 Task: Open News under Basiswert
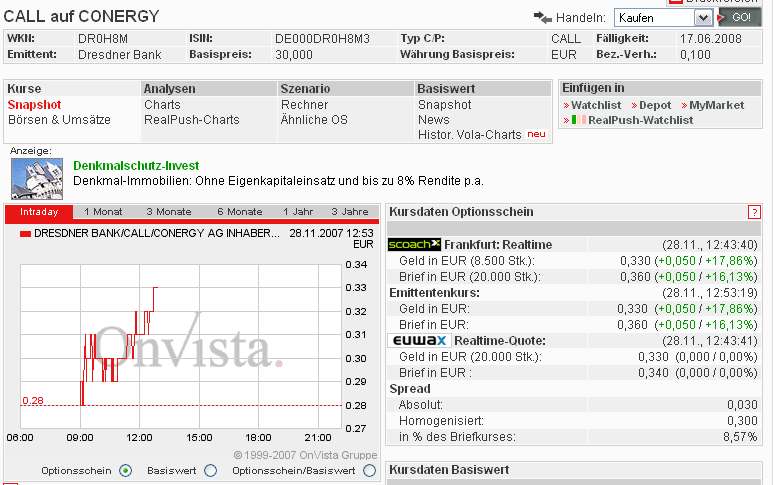click(434, 120)
